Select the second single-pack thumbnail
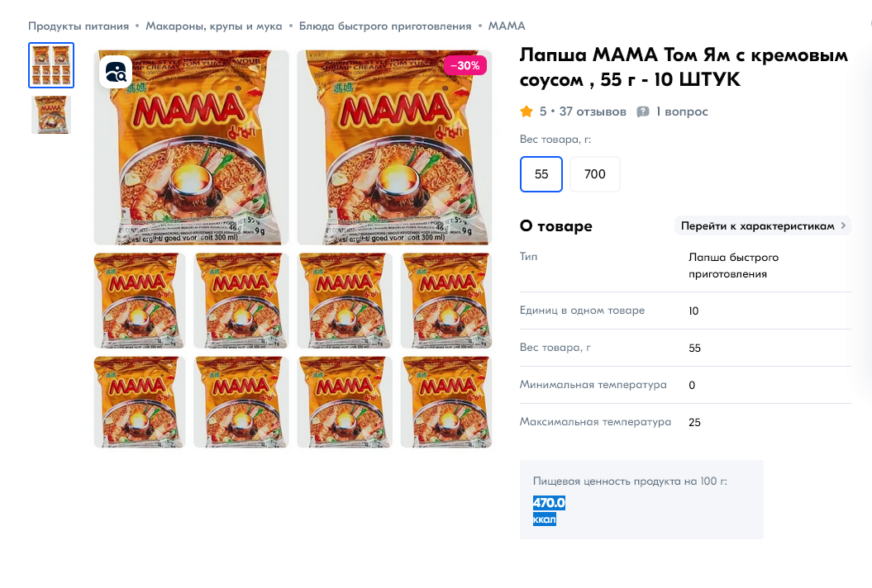872x588 pixels. (x=51, y=115)
